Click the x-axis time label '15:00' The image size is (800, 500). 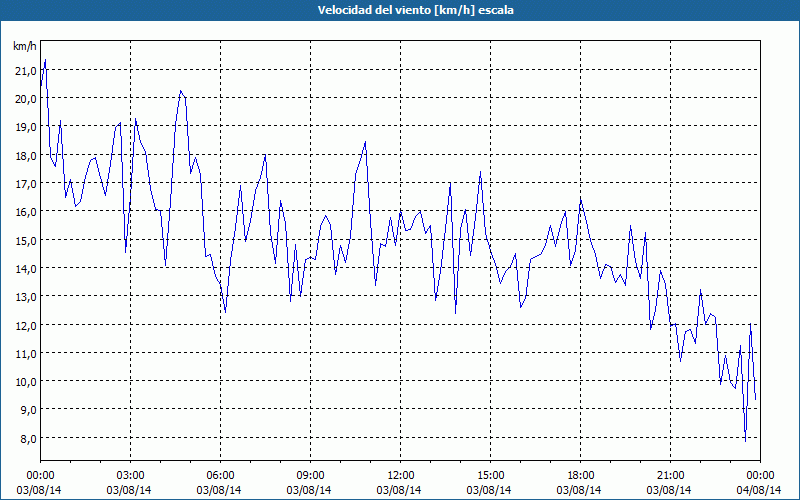coord(490,476)
